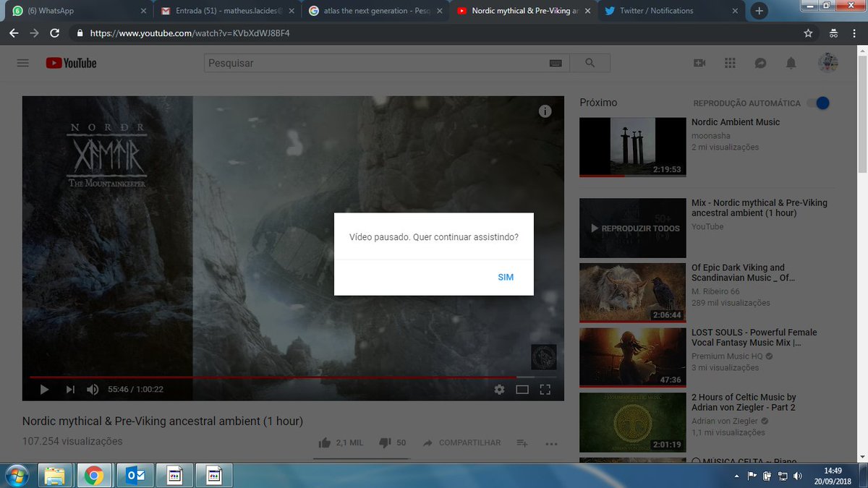The height and width of the screenshot is (488, 868).
Task: Open Chrome from the taskbar
Action: [93, 476]
